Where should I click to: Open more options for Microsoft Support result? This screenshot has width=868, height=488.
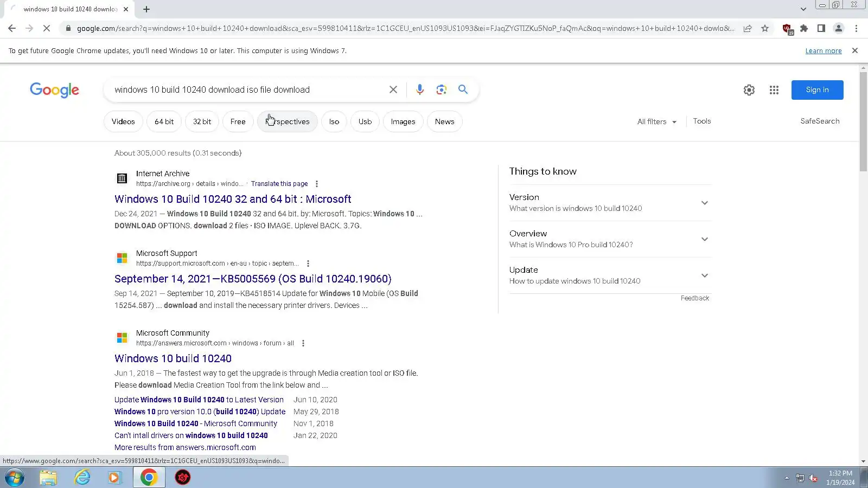(x=308, y=264)
